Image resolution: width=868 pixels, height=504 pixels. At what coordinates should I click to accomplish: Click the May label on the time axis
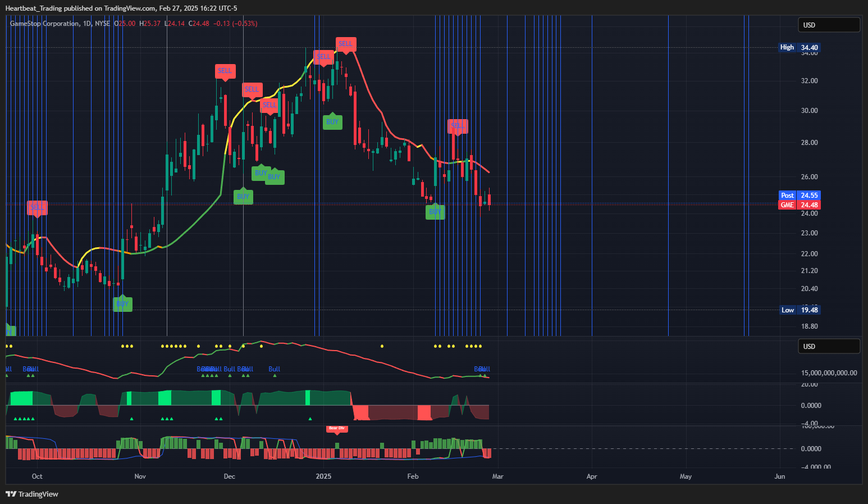pos(686,476)
